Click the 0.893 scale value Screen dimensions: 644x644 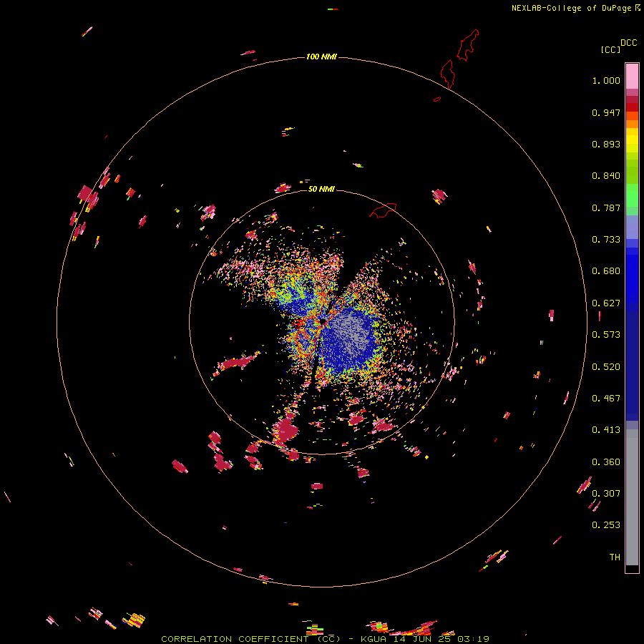606,144
